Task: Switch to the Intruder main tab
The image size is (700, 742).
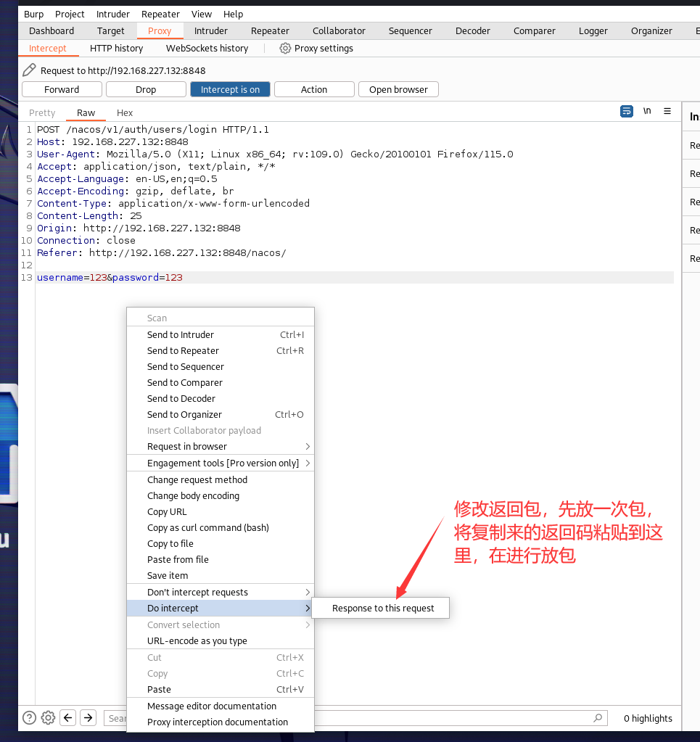Action: point(210,30)
